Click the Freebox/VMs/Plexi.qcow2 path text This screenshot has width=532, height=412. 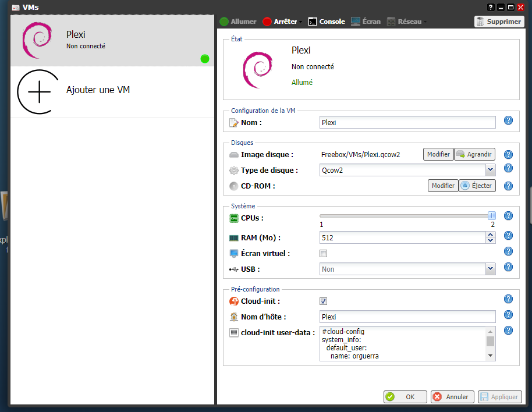click(360, 155)
